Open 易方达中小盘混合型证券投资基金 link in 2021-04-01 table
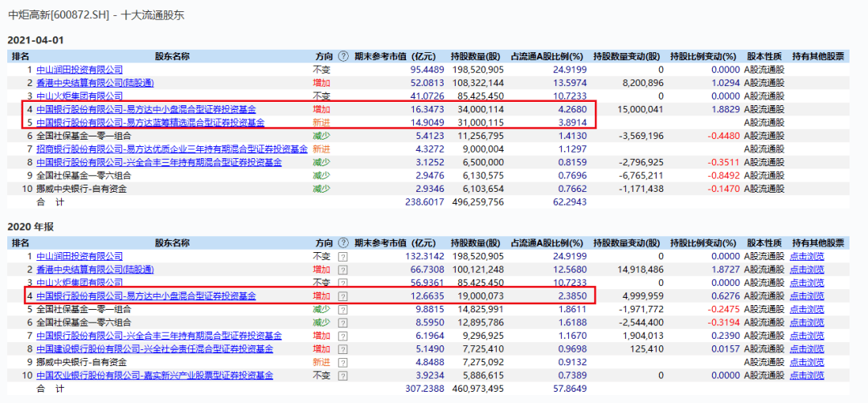The width and height of the screenshot is (868, 403). (146, 109)
